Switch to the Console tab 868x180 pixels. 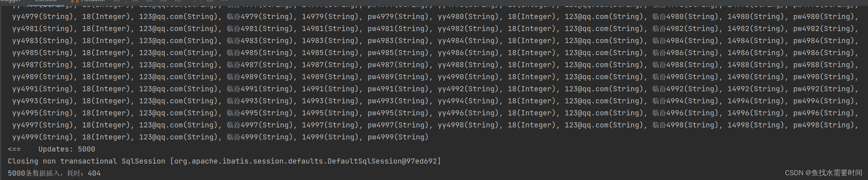coord(46,1)
